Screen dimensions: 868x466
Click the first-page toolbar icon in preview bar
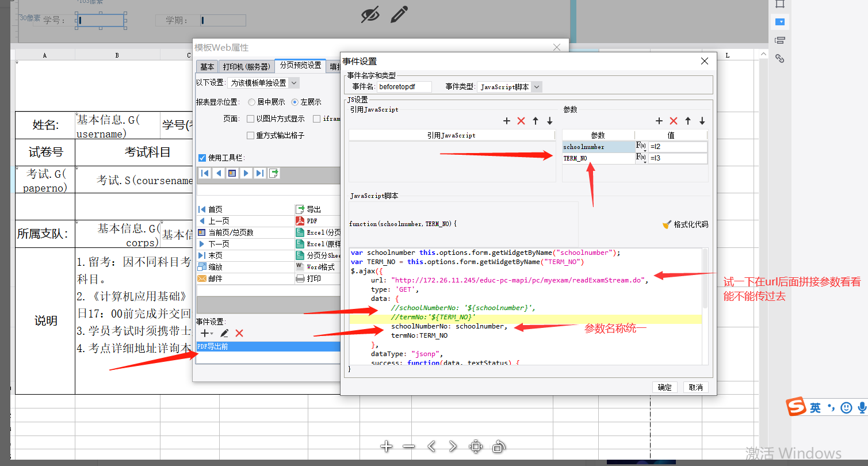coord(204,173)
